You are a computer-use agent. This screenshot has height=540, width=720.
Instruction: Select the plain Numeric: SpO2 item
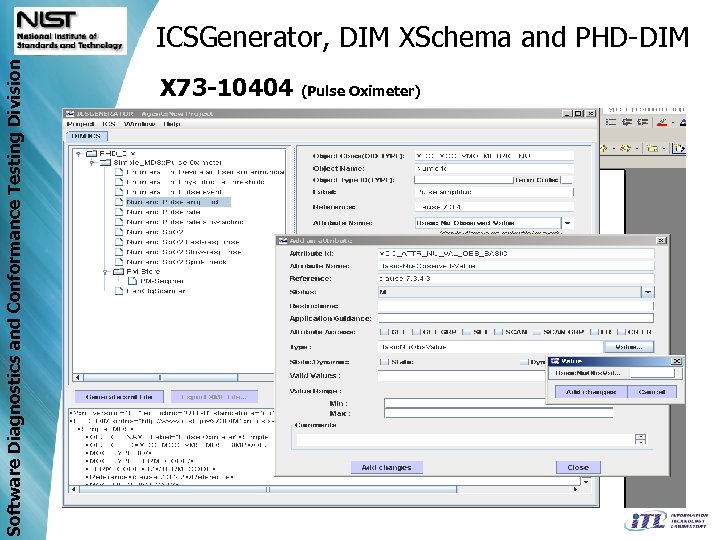coord(155,232)
